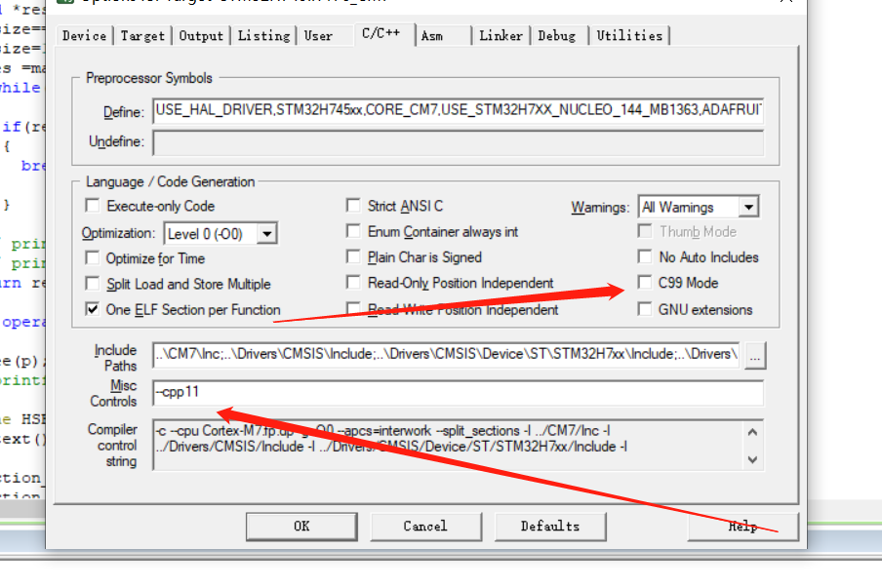Check Strict ANSI C
The image size is (882, 588).
point(353,206)
